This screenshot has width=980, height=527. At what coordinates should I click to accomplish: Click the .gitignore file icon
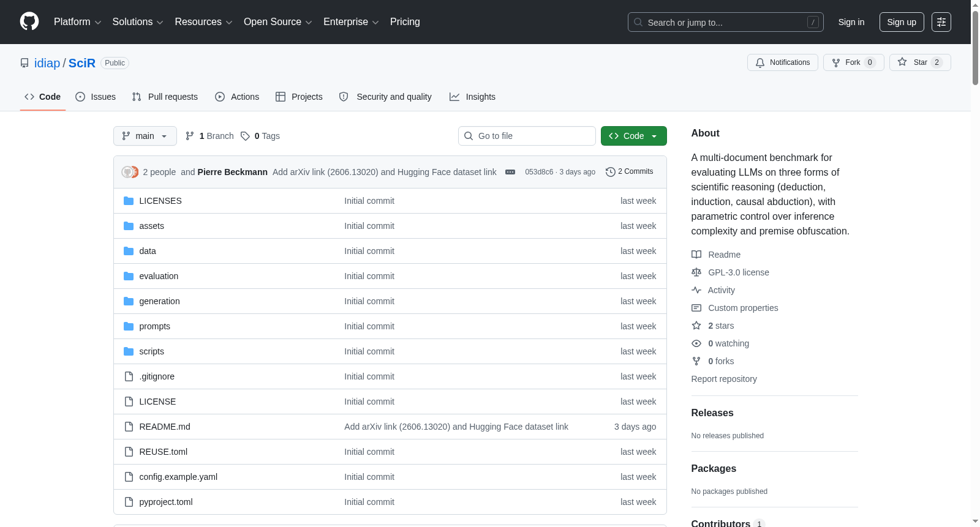[129, 376]
